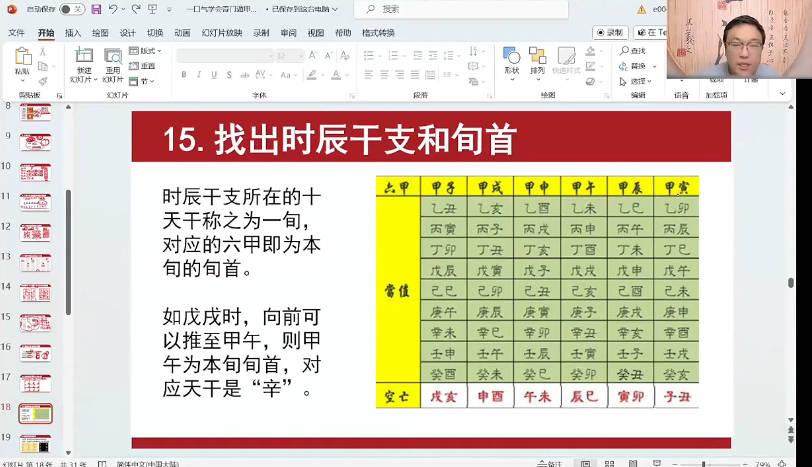Click the New Slide (新建幻灯片) icon
This screenshot has width=812, height=467.
83,60
